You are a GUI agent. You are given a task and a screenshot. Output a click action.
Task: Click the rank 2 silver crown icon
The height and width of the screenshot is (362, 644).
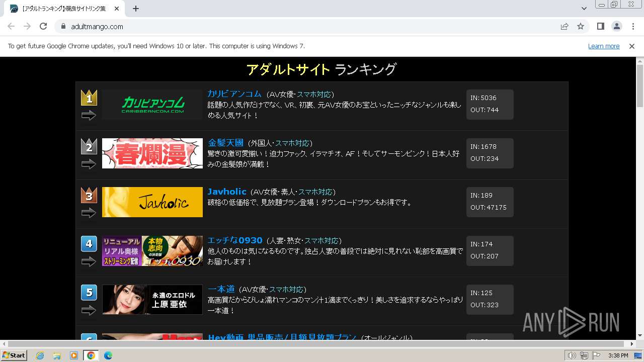click(x=89, y=146)
